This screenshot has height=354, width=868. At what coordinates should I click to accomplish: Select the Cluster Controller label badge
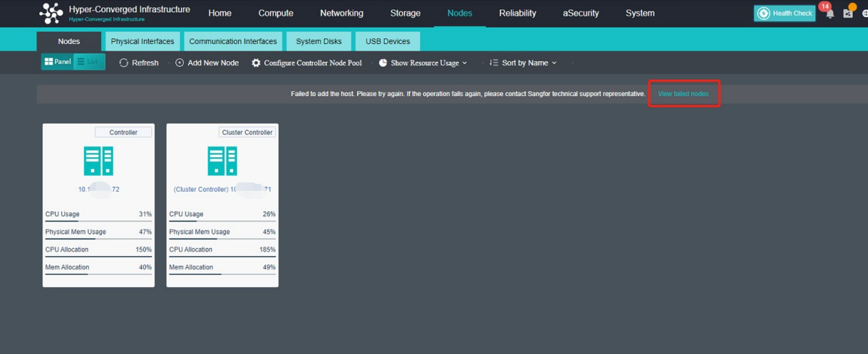click(247, 132)
